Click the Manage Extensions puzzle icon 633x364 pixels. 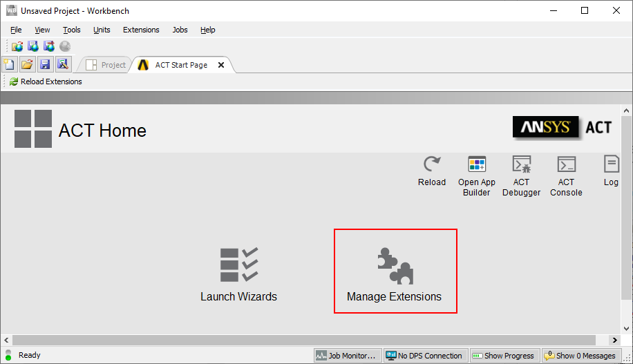pos(395,267)
